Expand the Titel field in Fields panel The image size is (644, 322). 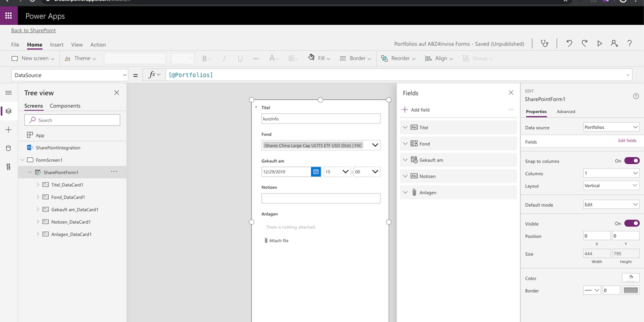coord(405,127)
